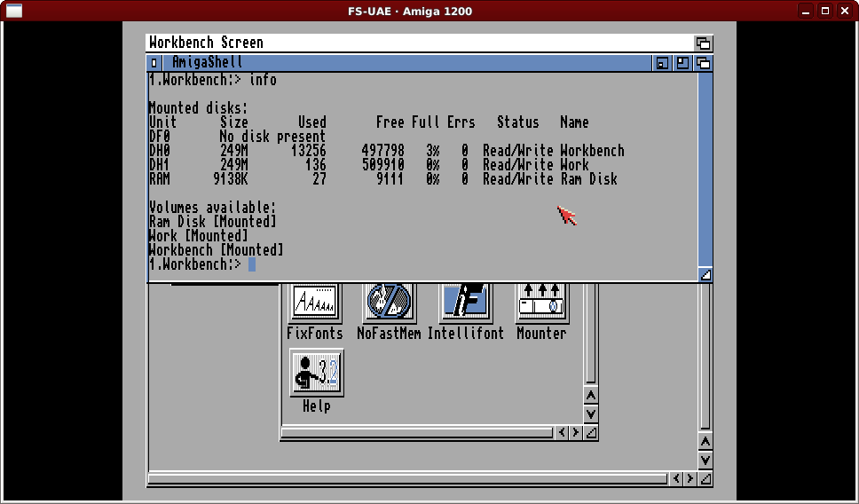
Task: Click the 'RAM' unit row text
Action: click(383, 179)
